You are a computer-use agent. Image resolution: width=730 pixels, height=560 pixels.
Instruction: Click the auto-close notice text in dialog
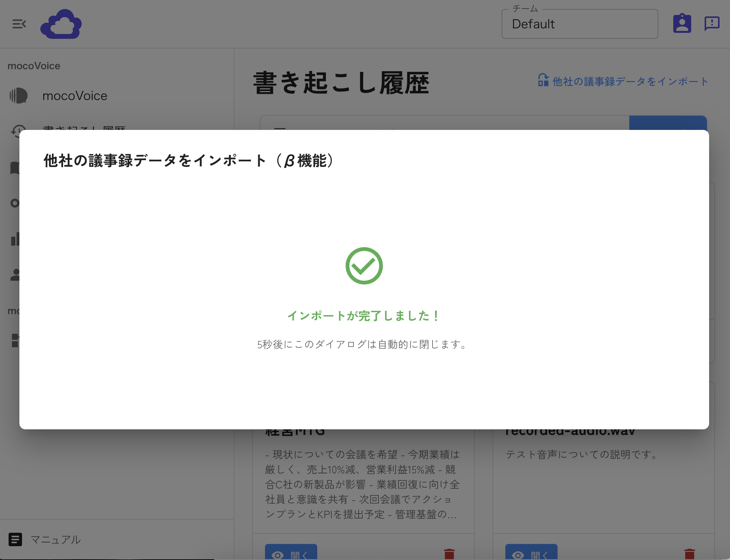362,344
